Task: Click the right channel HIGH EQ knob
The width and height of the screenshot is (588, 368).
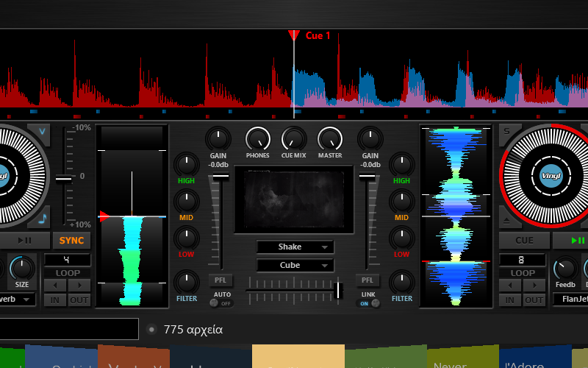Action: tap(401, 164)
